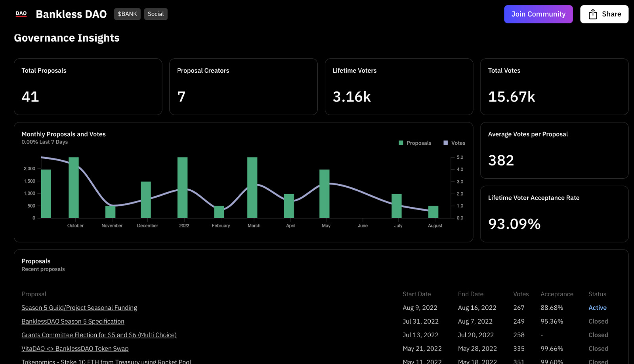Click the March proposals bar in chart

coord(252,188)
